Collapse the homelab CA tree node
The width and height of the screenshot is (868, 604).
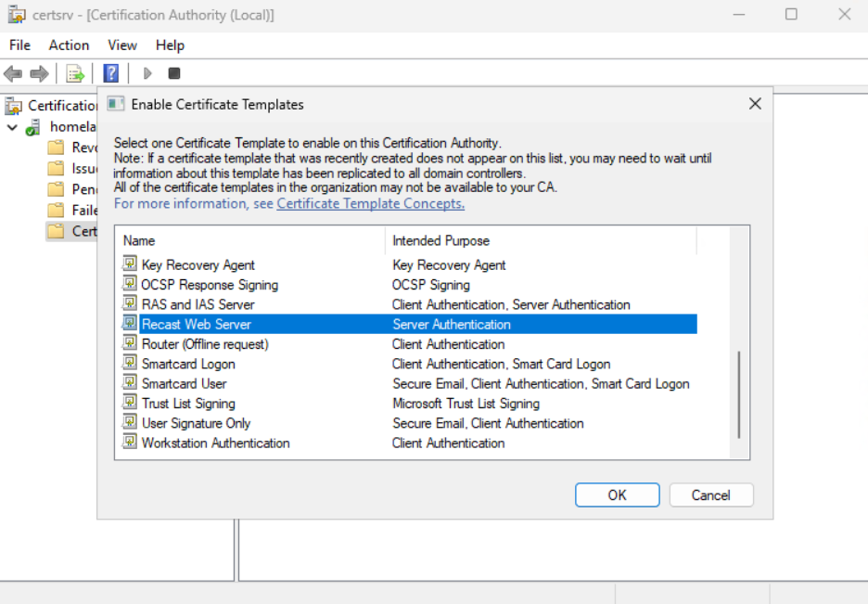12,127
